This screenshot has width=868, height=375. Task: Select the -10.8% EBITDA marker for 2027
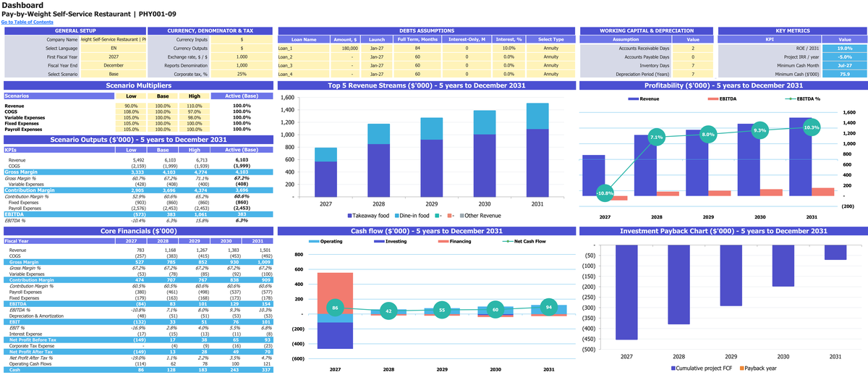605,193
